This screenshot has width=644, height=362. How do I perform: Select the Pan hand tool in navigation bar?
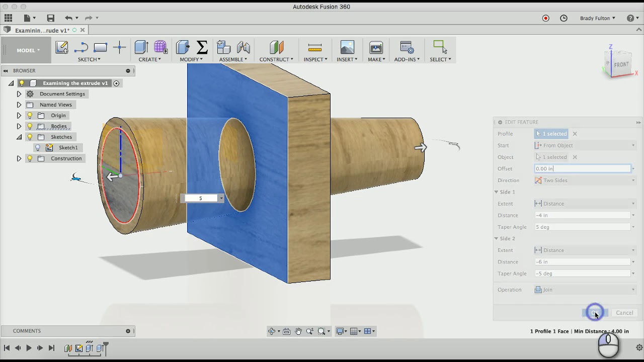coord(298,331)
